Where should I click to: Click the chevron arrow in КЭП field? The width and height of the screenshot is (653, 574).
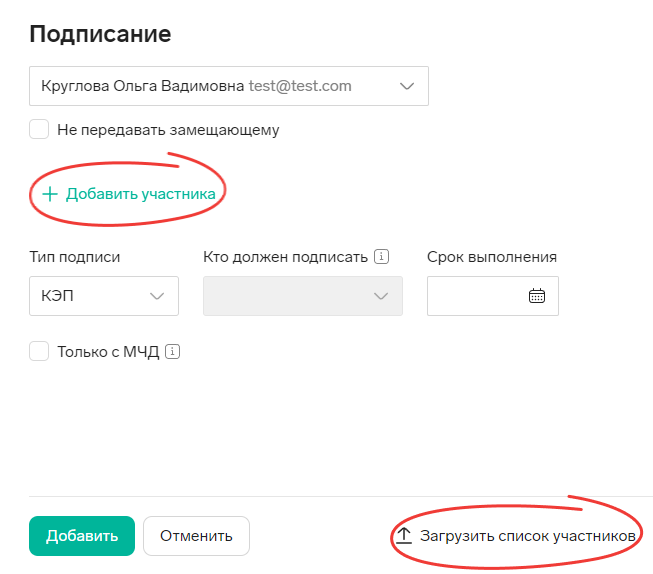157,296
